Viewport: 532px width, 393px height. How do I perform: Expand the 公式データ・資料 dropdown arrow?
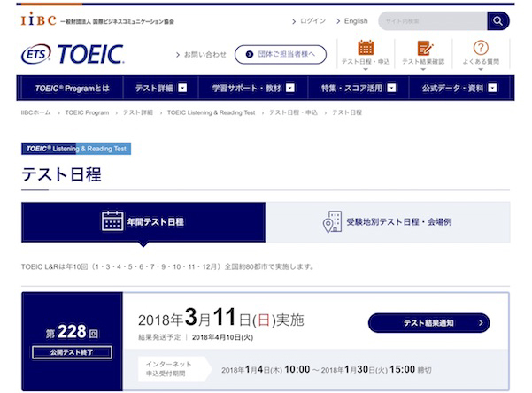tap(492, 88)
